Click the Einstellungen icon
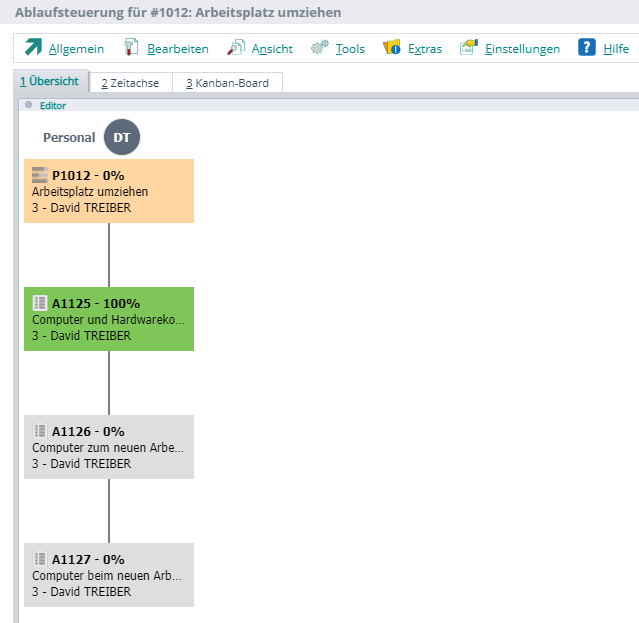This screenshot has width=639, height=623. coord(468,48)
